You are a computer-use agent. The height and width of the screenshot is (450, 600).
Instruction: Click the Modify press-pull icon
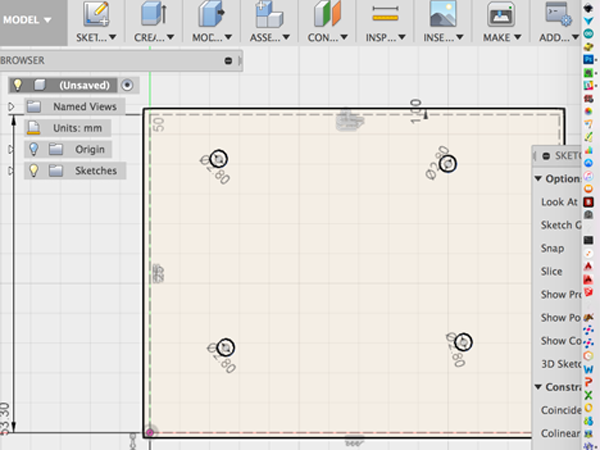coord(211,15)
